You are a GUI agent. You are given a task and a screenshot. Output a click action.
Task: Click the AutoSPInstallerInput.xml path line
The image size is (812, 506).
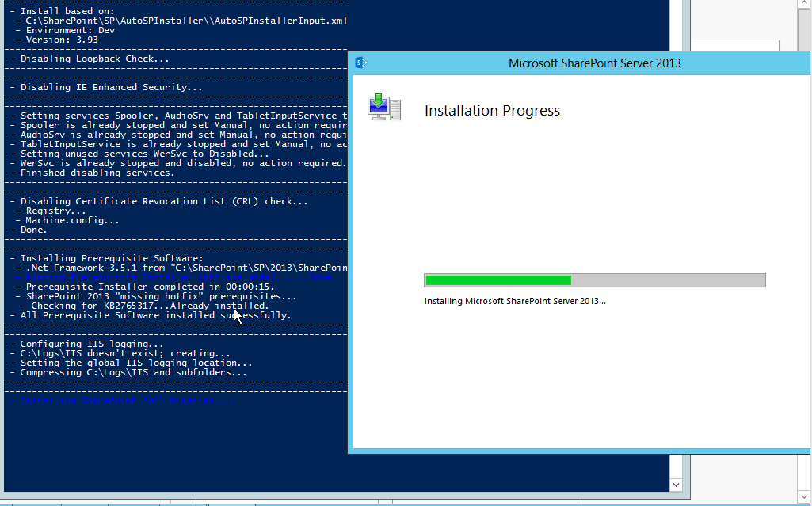(x=181, y=21)
